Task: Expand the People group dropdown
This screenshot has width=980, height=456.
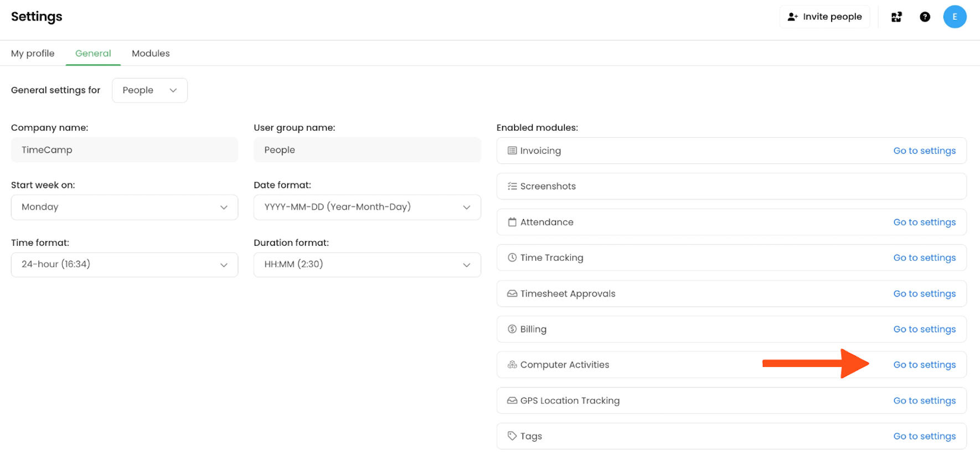Action: click(149, 90)
